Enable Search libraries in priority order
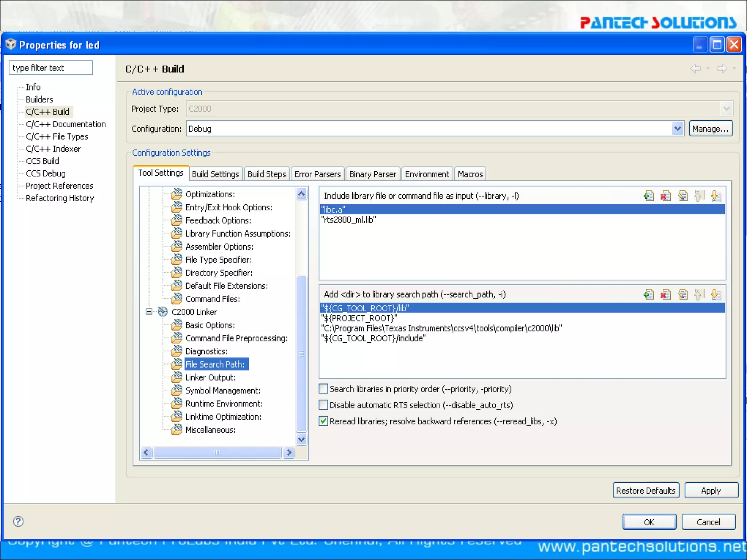Viewport: 747px width, 560px height. point(324,389)
